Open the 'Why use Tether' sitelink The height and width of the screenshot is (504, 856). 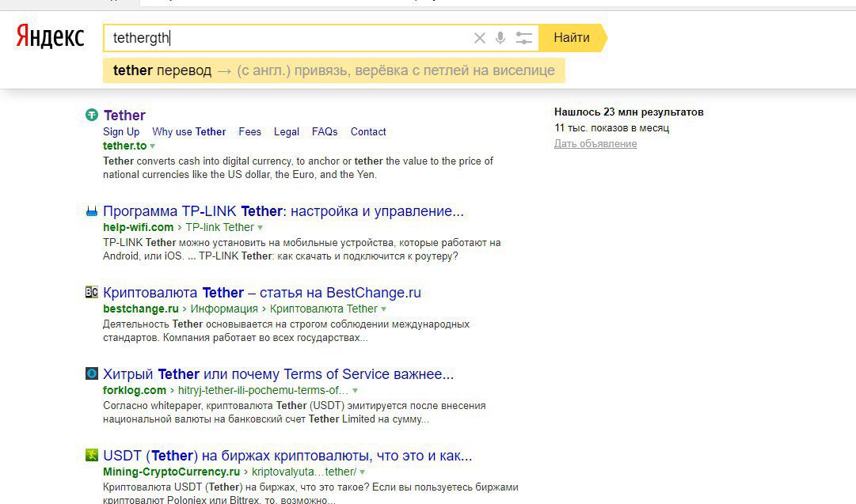(x=189, y=131)
